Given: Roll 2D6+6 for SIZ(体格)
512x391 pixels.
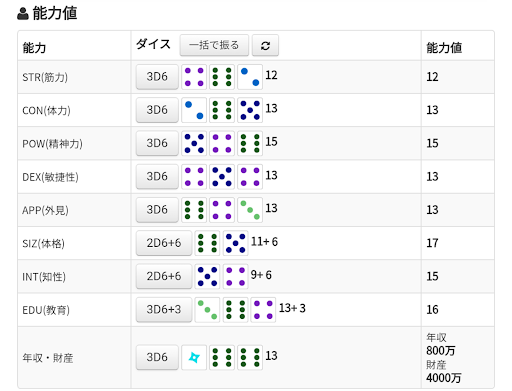Looking at the screenshot, I should tap(164, 243).
